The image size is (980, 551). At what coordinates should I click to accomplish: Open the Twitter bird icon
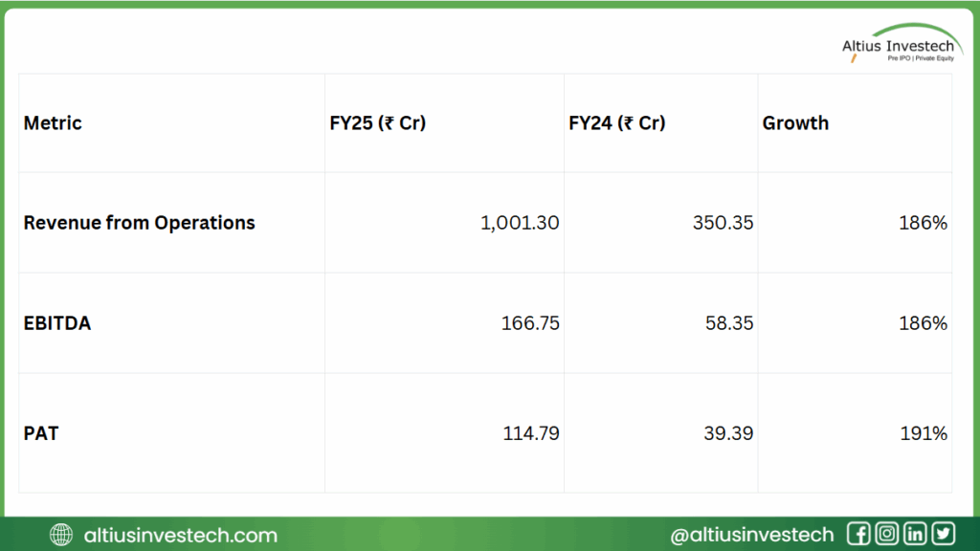point(944,534)
